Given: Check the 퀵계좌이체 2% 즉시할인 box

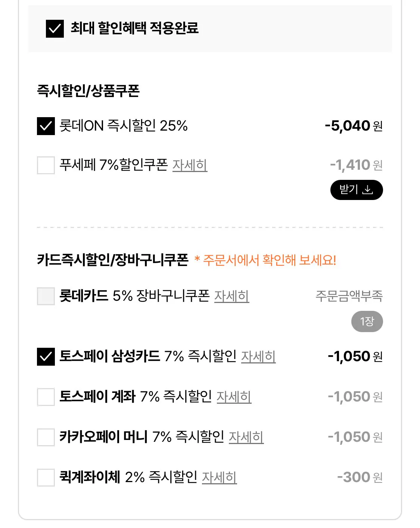Looking at the screenshot, I should point(46,477).
